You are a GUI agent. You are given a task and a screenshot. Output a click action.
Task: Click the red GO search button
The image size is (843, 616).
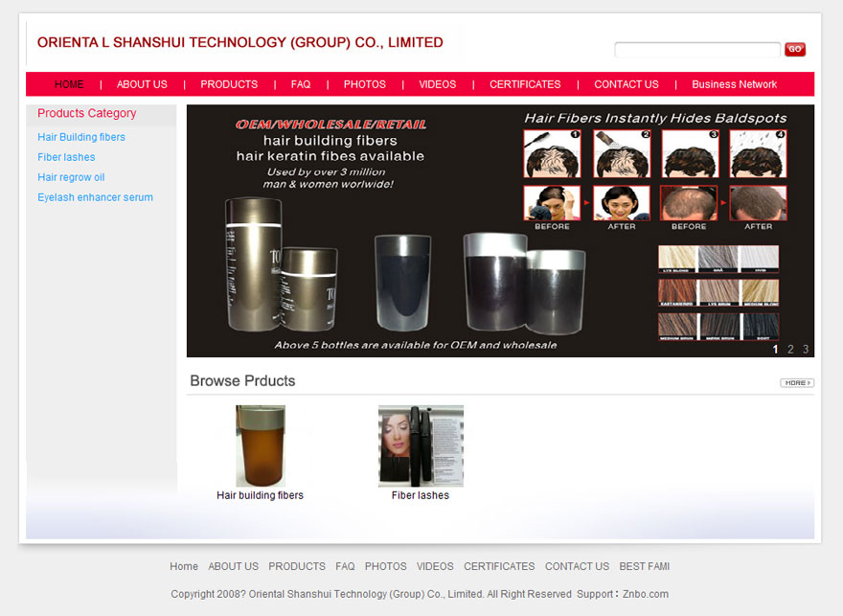pos(794,50)
